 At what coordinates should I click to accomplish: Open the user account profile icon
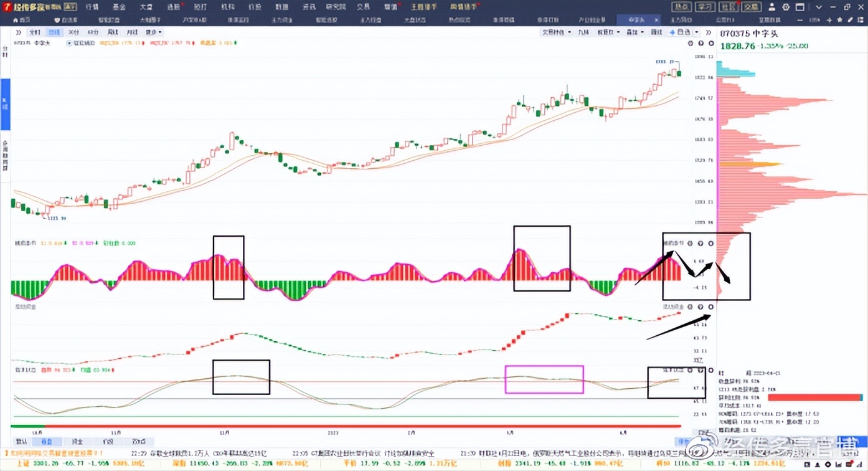click(772, 7)
